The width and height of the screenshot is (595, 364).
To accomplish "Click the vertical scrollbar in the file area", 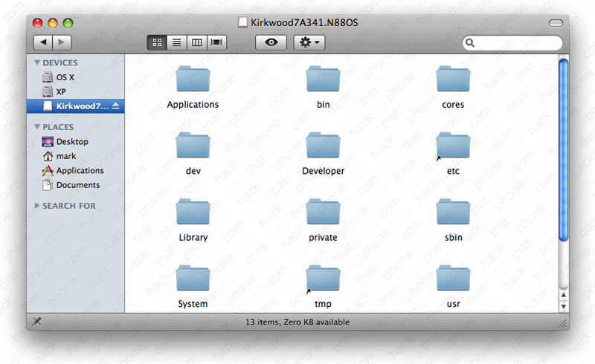I will (563, 149).
